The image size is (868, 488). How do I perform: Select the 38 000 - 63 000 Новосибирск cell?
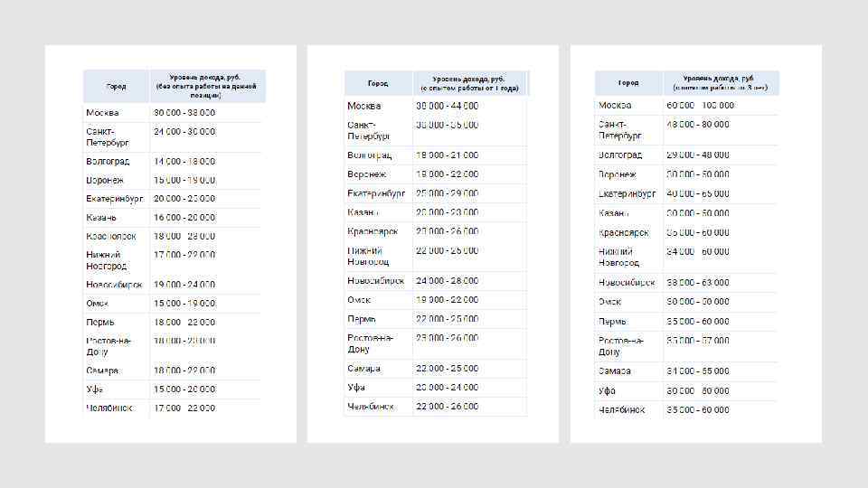click(x=698, y=282)
